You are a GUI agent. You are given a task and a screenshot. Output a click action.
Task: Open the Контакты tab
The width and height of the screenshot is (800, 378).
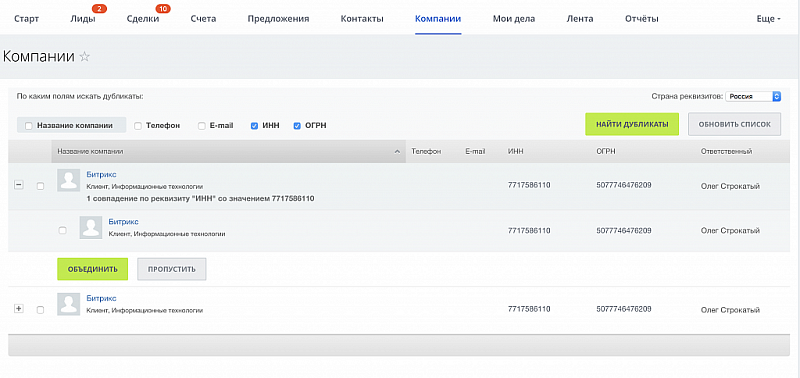pos(362,19)
